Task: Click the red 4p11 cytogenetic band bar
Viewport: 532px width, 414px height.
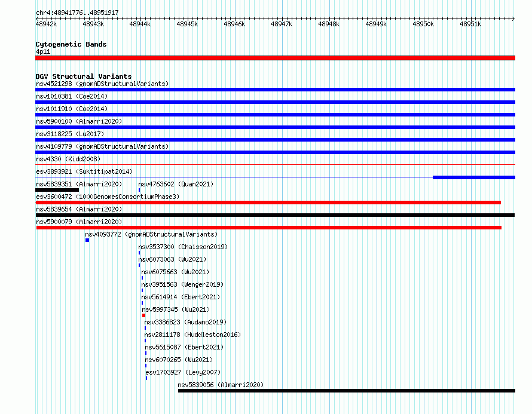Action: [x=275, y=58]
